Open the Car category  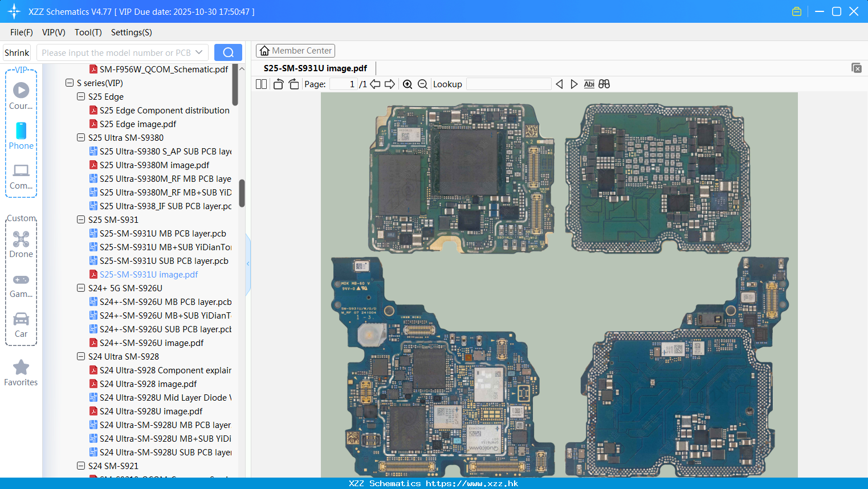click(21, 325)
